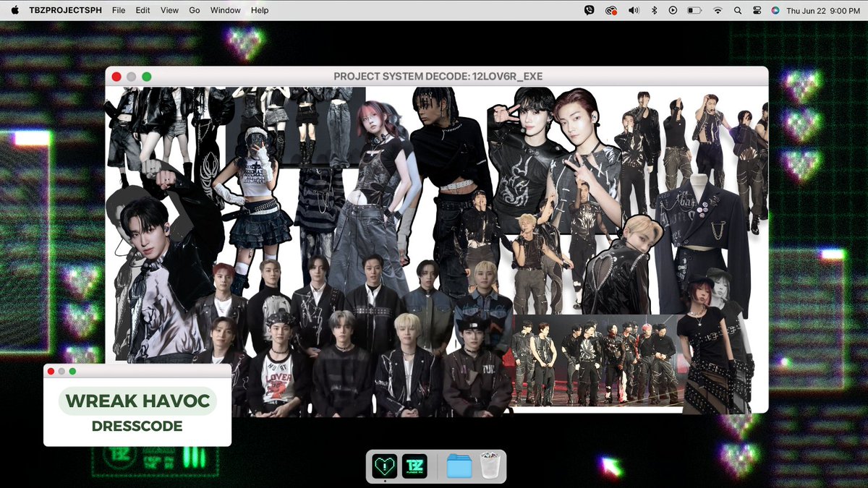Click the Now Playing icon

673,10
